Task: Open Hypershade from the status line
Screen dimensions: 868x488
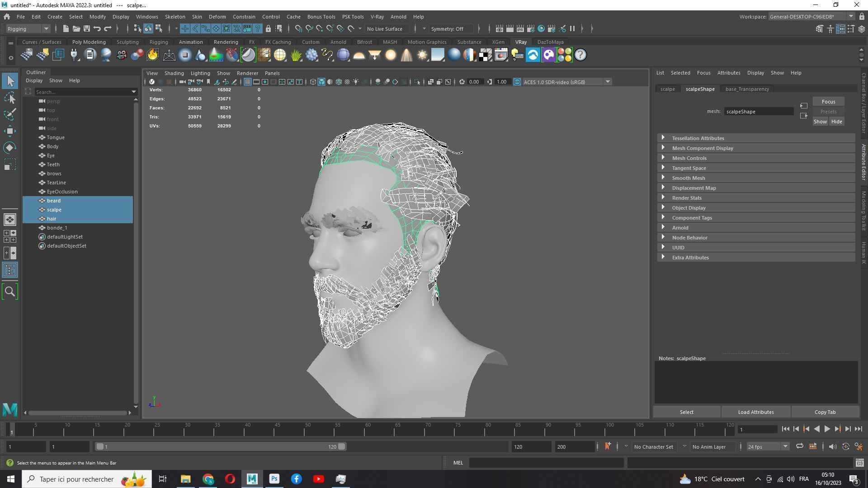Action: [541, 29]
